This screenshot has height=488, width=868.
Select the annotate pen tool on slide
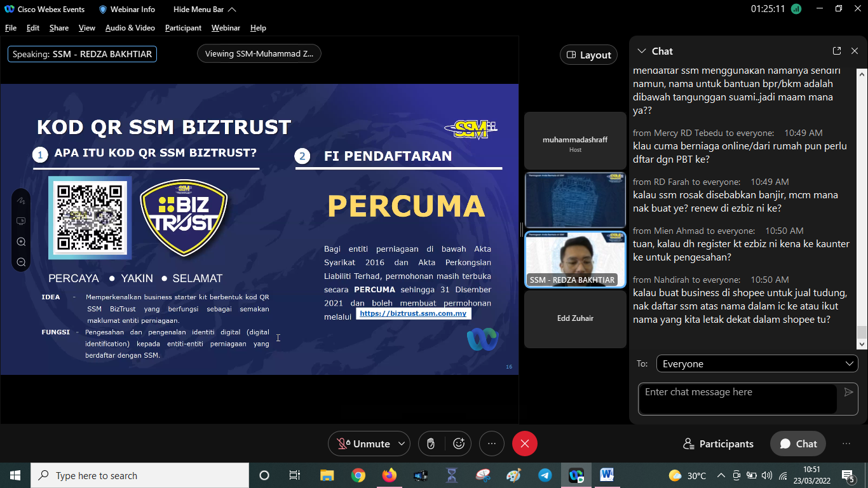(21, 200)
